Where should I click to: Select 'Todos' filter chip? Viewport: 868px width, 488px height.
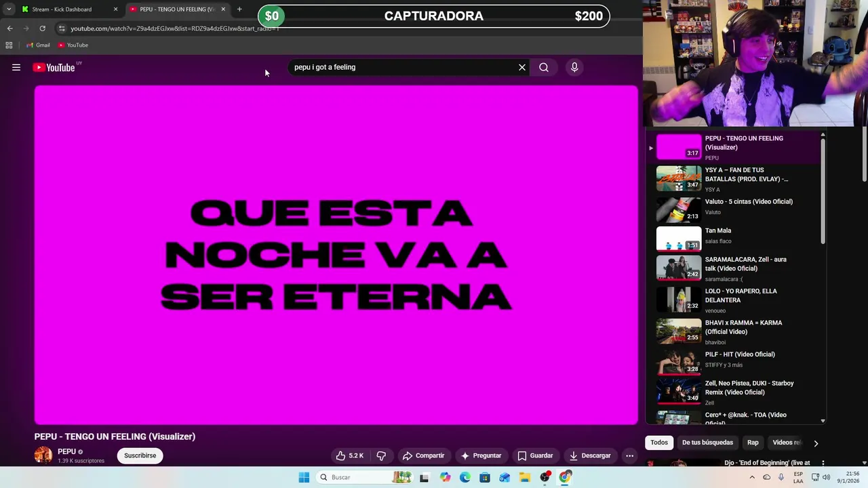(x=659, y=443)
